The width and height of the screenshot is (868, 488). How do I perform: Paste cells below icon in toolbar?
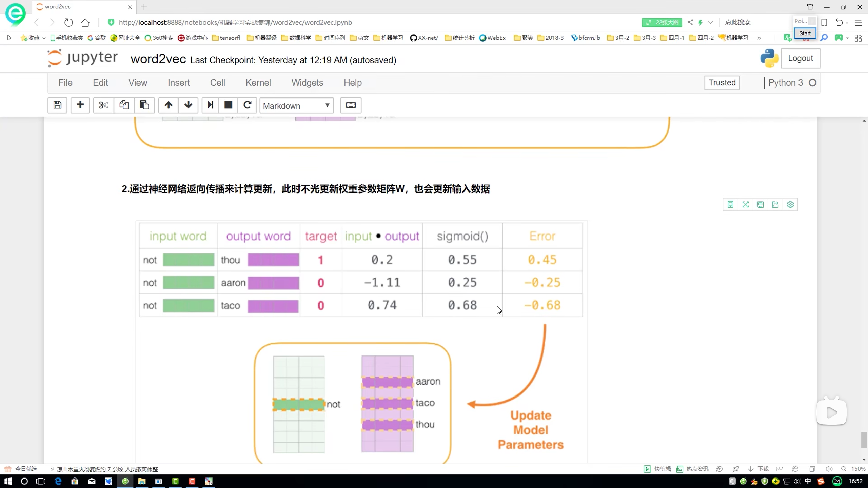tap(144, 105)
